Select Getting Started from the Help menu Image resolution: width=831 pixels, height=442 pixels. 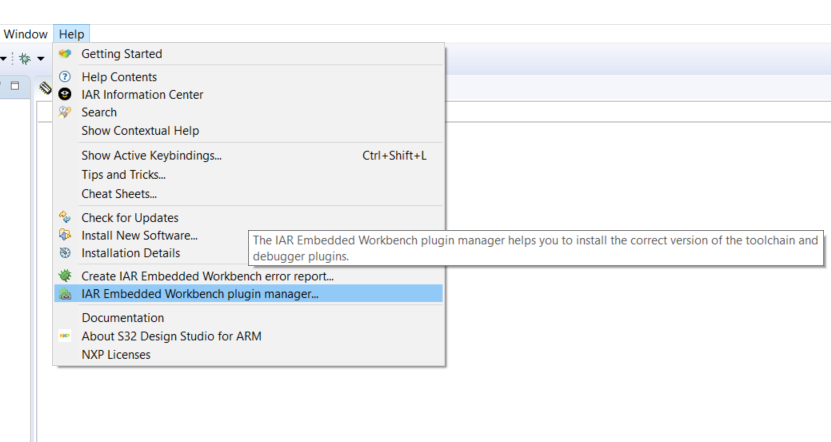[x=249, y=54]
